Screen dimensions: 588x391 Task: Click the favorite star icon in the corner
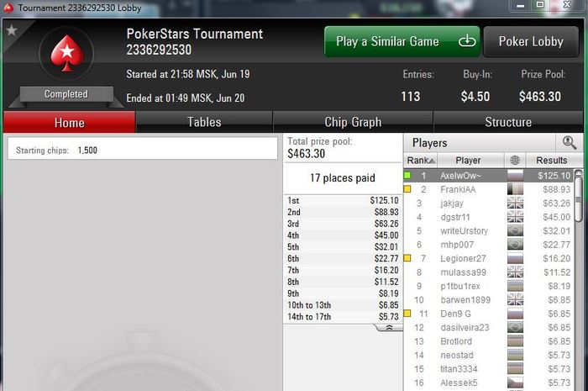coord(11,30)
